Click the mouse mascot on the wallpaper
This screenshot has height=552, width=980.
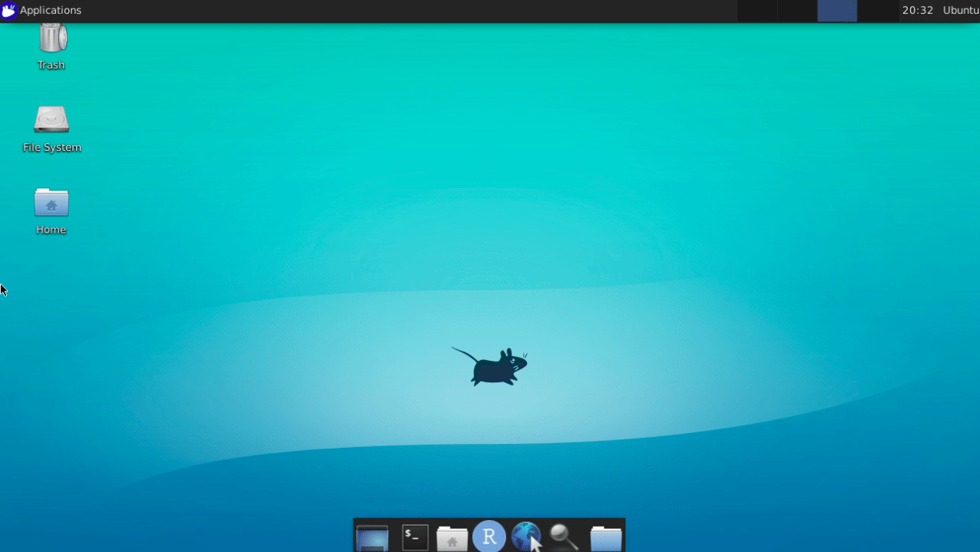click(492, 367)
